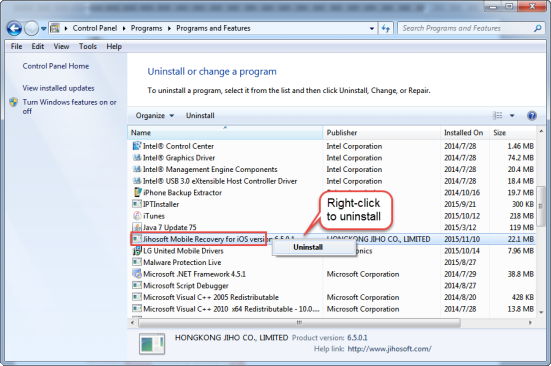Click Intel Control Center icon
This screenshot has width=551, height=366.
coord(137,145)
